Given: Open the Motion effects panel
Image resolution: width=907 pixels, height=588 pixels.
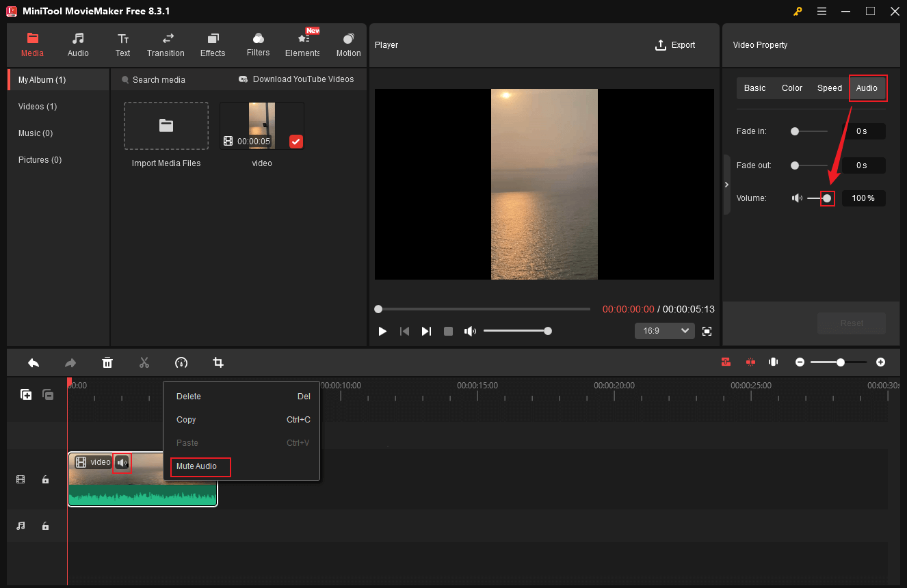Looking at the screenshot, I should tap(348, 45).
